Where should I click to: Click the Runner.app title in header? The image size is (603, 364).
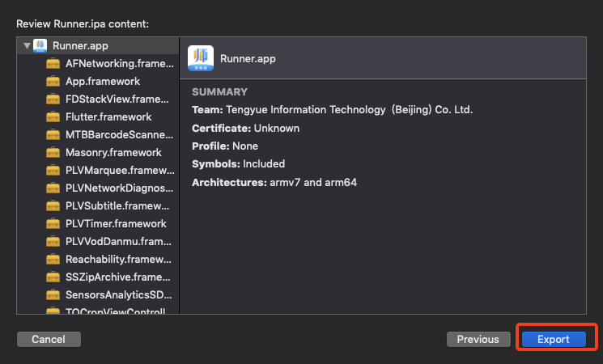click(248, 59)
